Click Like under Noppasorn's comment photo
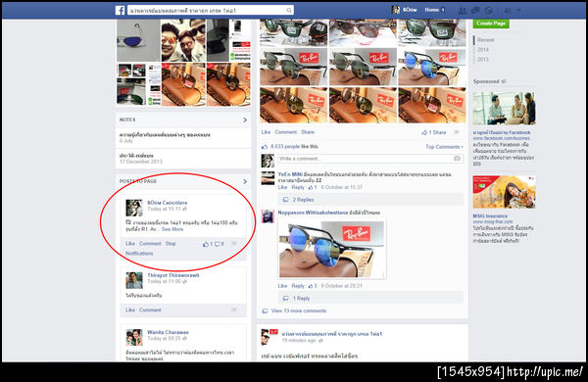The width and height of the screenshot is (588, 382). (x=282, y=286)
